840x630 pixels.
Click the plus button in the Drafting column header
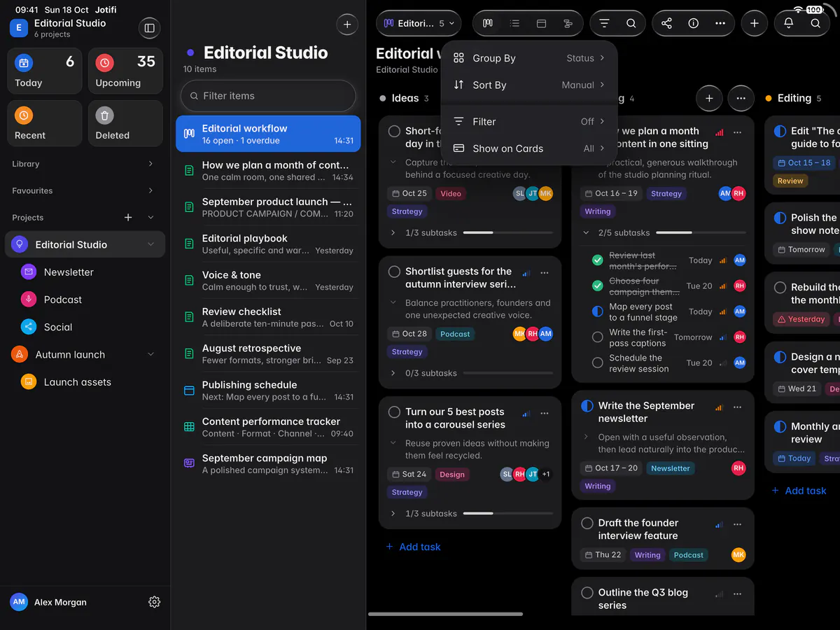(x=709, y=99)
